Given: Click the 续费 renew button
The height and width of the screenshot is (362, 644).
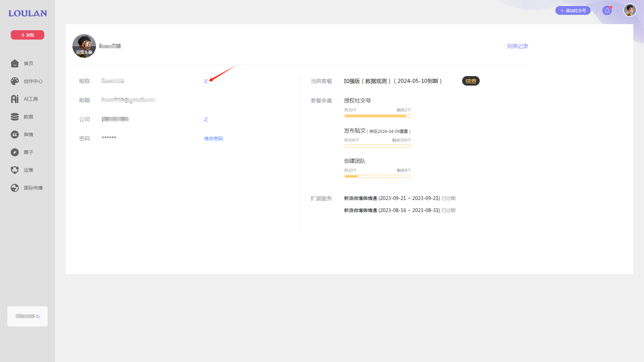Looking at the screenshot, I should pos(471,81).
